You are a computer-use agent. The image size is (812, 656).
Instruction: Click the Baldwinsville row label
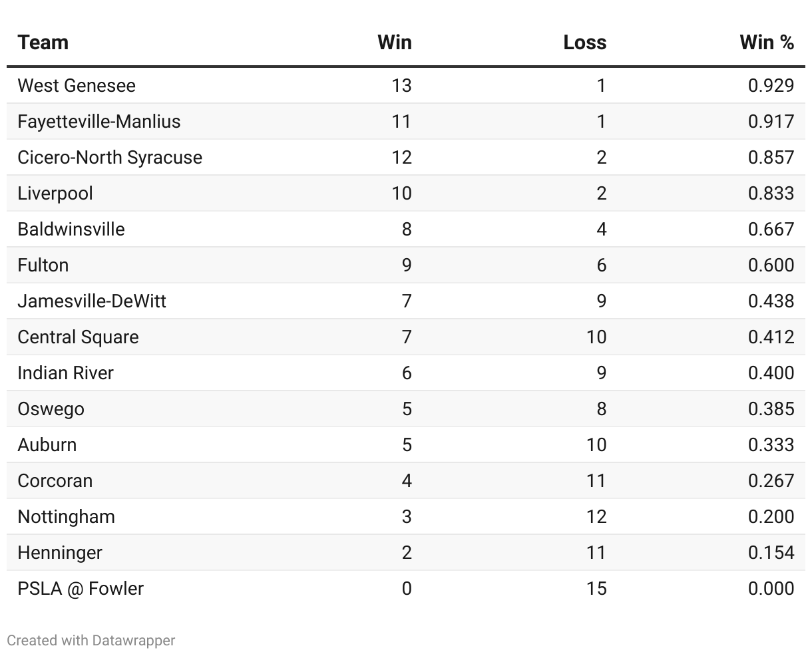click(71, 230)
